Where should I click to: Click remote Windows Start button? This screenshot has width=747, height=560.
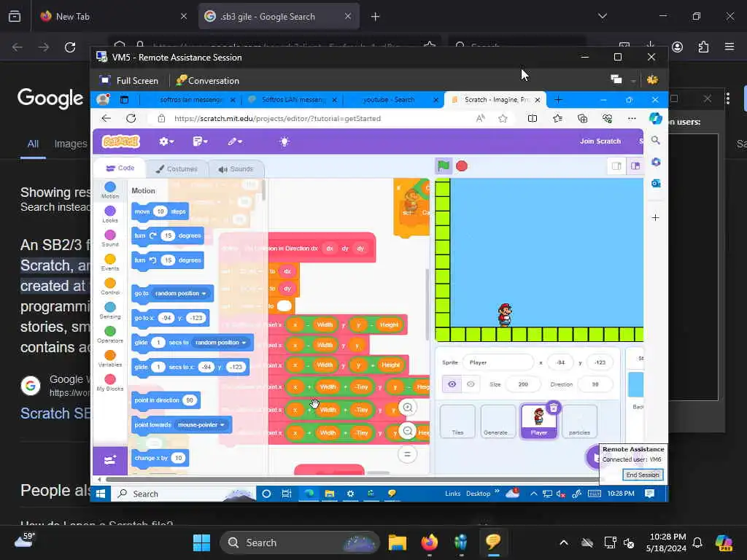pyautogui.click(x=101, y=494)
